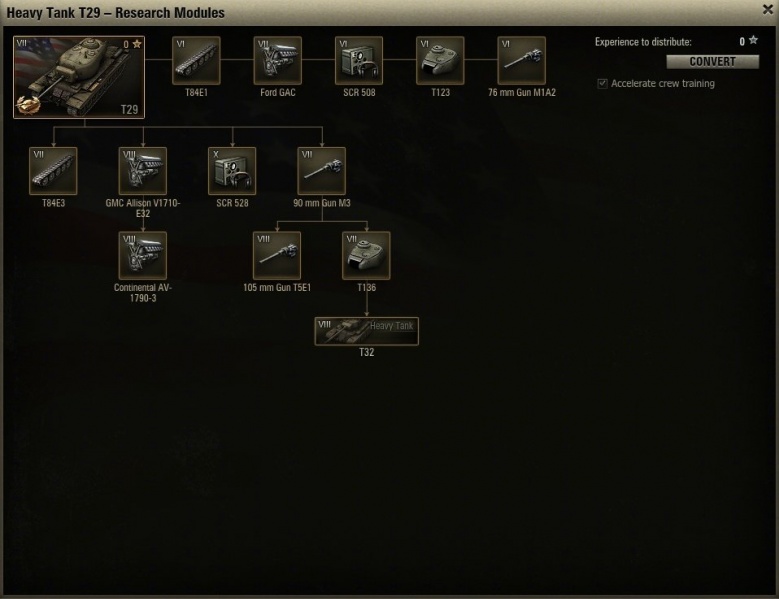779x599 pixels.
Task: Click the 'T136' turret label
Action: coord(367,288)
